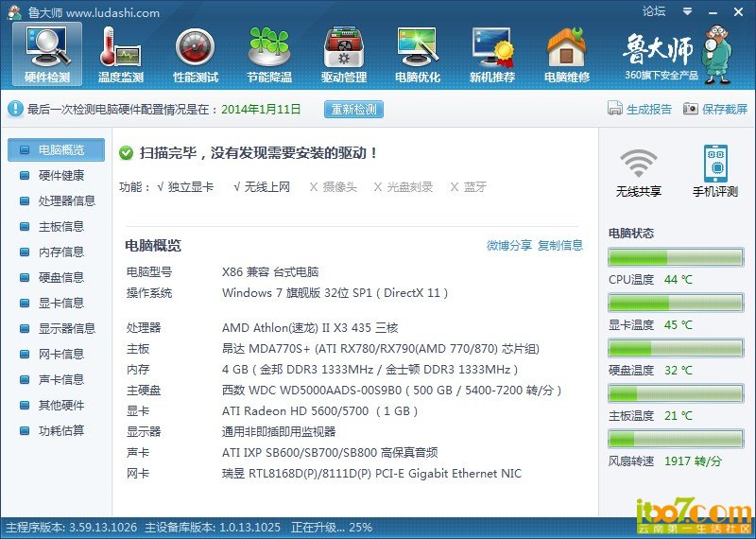Click the CPU temperature reading 44 ℃
The width and height of the screenshot is (756, 539).
pyautogui.click(x=678, y=280)
